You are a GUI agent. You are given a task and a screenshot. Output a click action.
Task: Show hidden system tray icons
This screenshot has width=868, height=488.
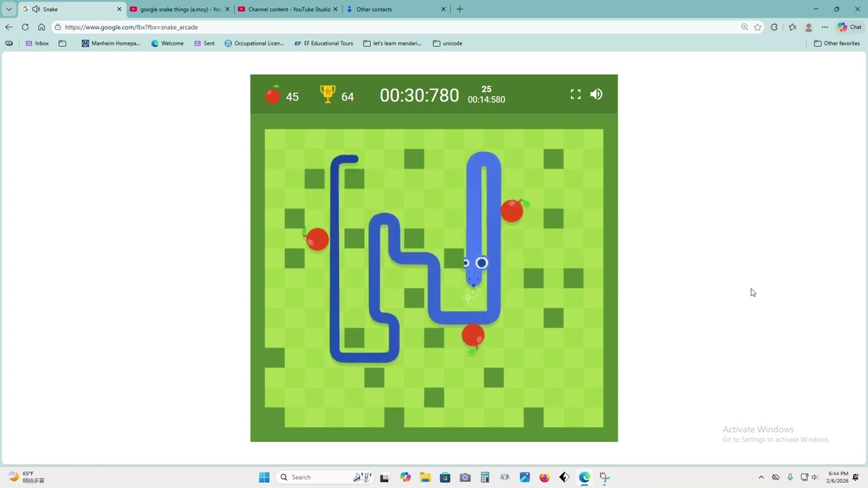pos(761,477)
